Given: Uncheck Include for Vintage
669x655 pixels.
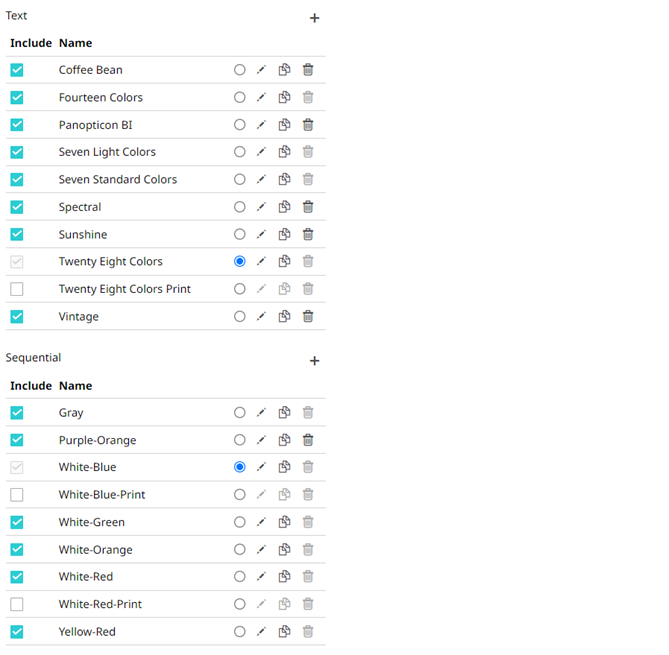Looking at the screenshot, I should [x=17, y=317].
